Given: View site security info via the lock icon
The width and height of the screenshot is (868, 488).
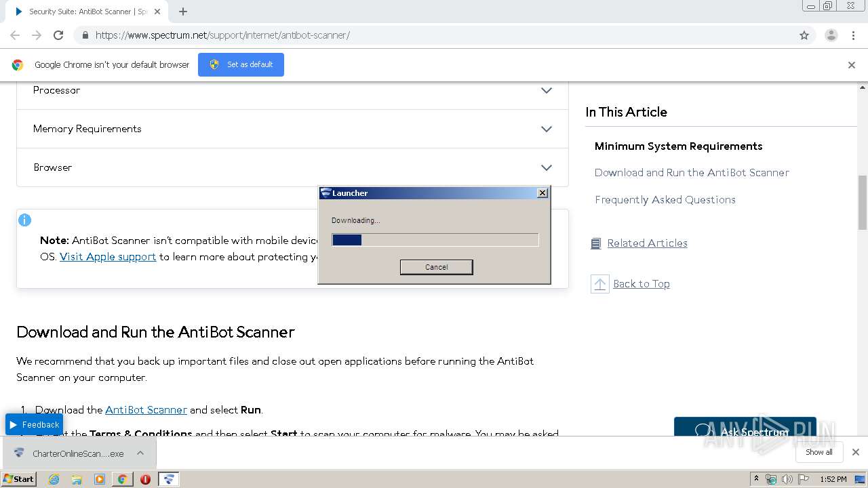Looking at the screenshot, I should click(x=85, y=35).
